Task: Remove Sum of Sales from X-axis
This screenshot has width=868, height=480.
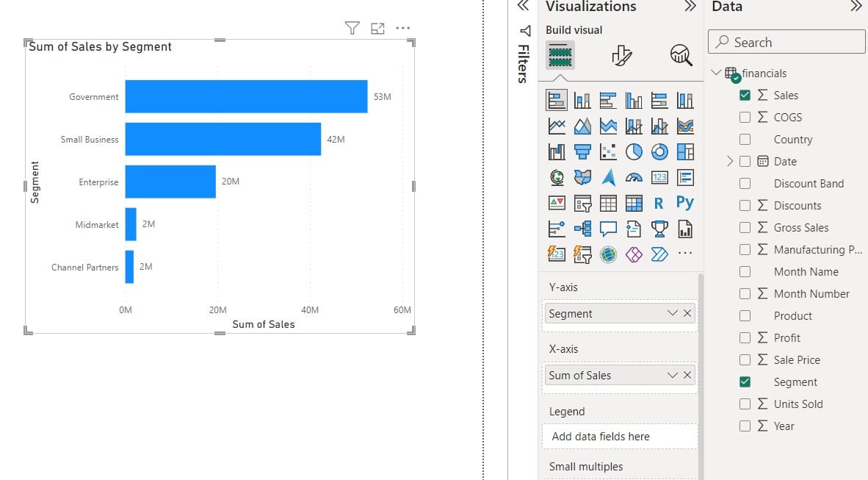Action: pyautogui.click(x=687, y=375)
